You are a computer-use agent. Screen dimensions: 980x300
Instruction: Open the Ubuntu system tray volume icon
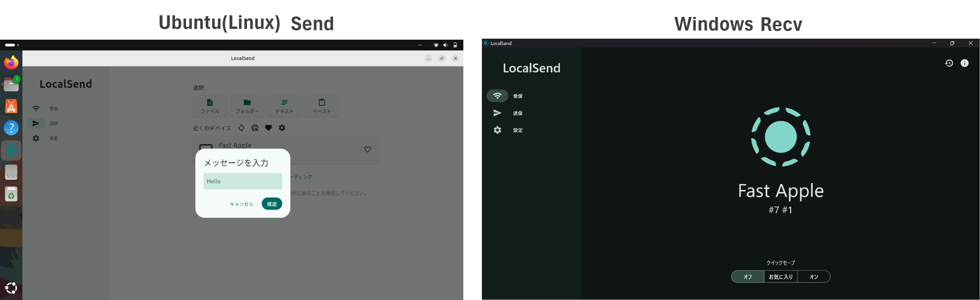click(x=445, y=45)
